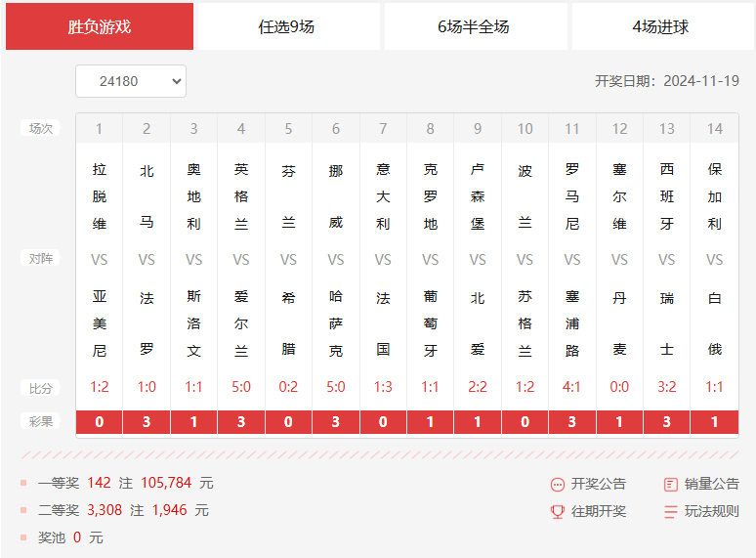Click the 彩果 row label
This screenshot has width=756, height=558.
[x=41, y=421]
